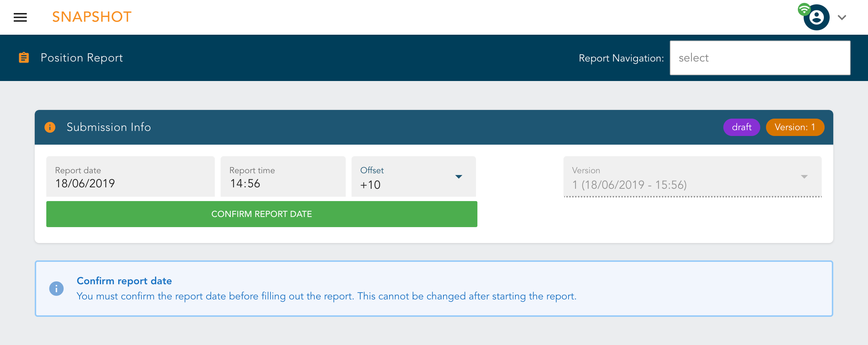Click the Submission Info header text
The width and height of the screenshot is (868, 345).
(109, 127)
